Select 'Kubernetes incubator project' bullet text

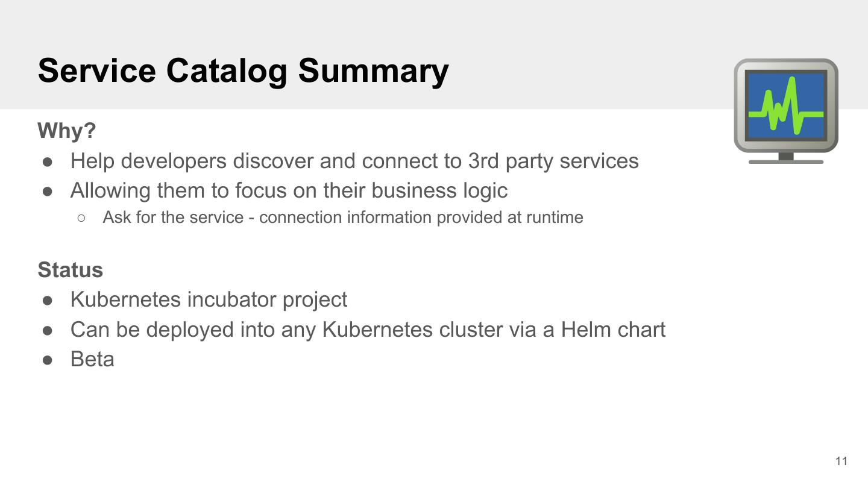click(x=209, y=299)
